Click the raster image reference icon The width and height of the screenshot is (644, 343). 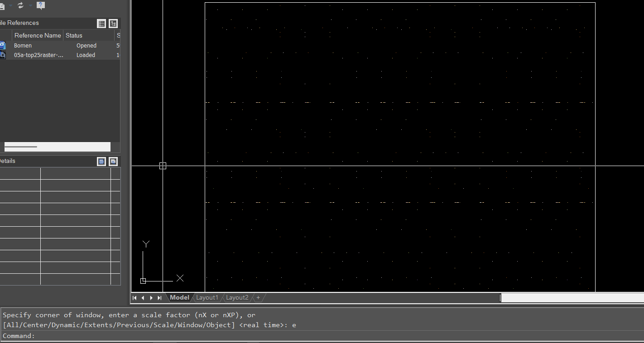click(x=3, y=55)
